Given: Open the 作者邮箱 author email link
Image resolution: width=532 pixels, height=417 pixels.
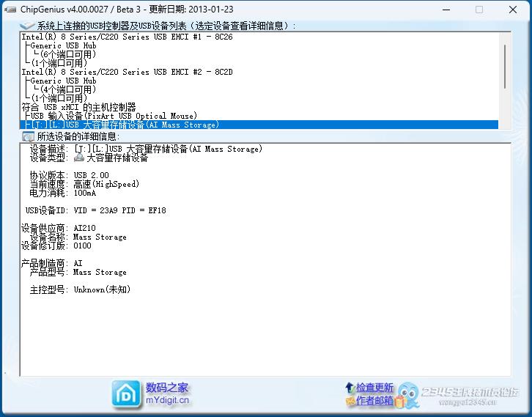Looking at the screenshot, I should click(x=374, y=401).
